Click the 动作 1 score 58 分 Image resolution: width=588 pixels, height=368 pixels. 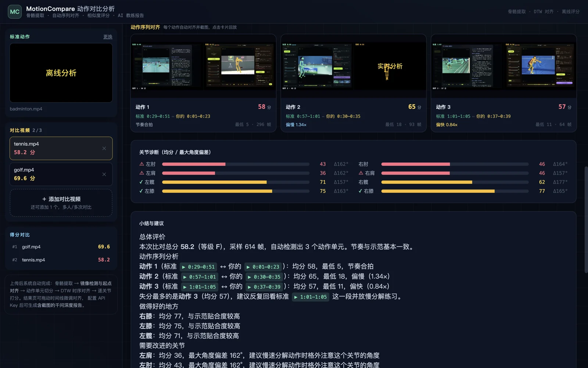265,107
